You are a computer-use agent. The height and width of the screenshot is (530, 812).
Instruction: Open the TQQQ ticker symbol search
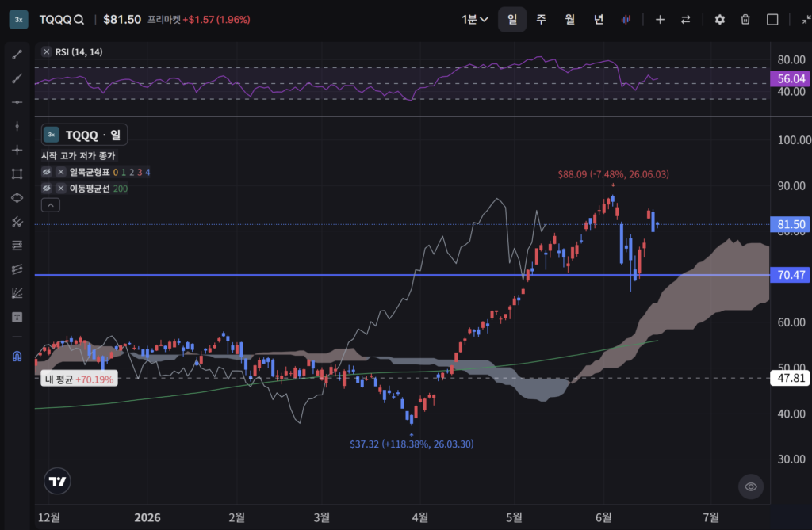pyautogui.click(x=62, y=20)
